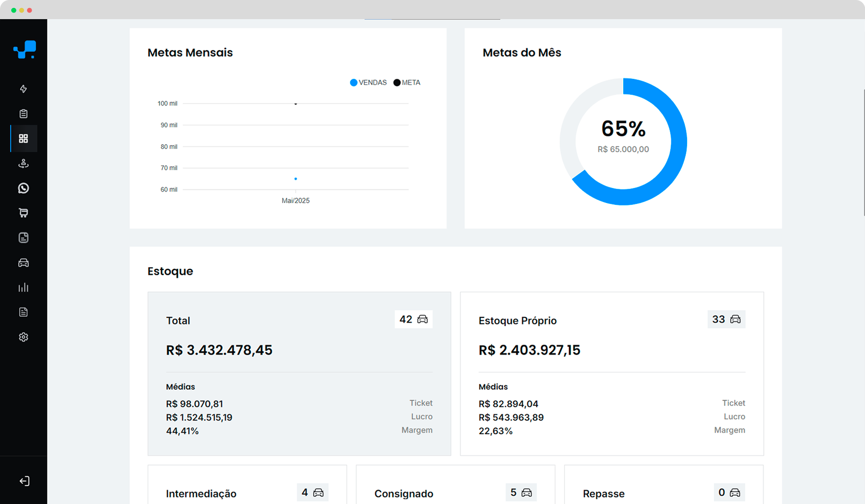Screen dimensions: 865x504
Task: Click the 42 vehicle count
Action: tap(406, 319)
